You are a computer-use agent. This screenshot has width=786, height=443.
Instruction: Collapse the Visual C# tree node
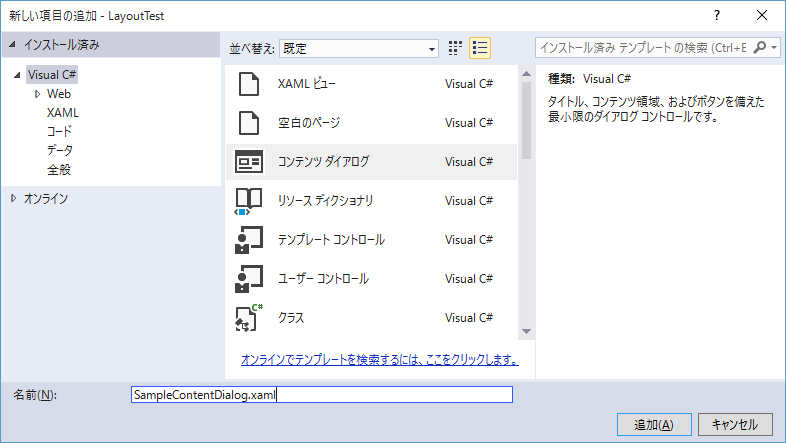click(x=17, y=75)
